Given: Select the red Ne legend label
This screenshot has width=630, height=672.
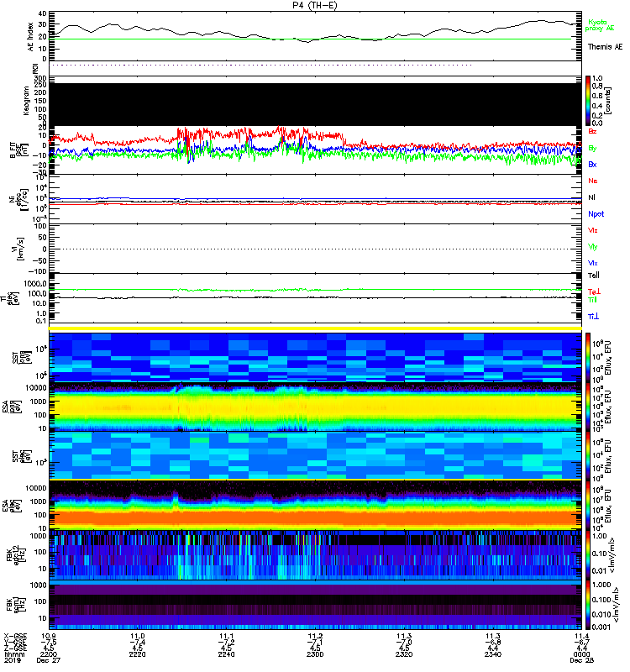Looking at the screenshot, I should click(x=593, y=181).
